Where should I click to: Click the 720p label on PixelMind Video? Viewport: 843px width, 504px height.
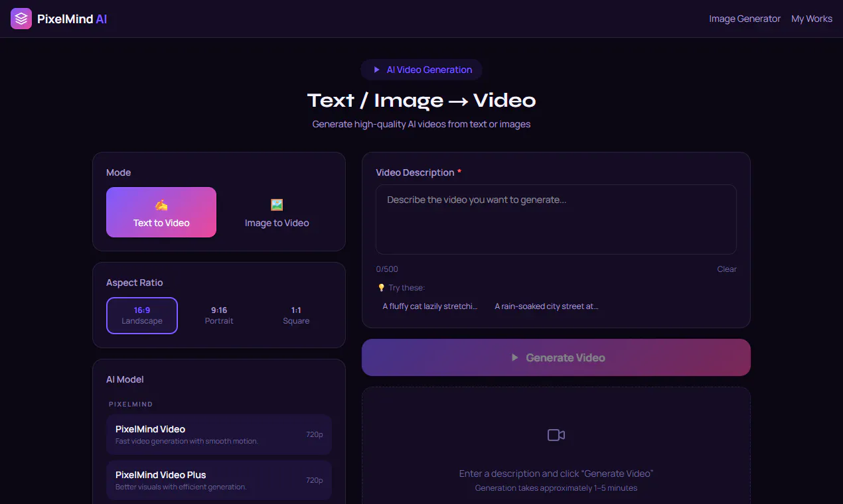[x=315, y=435]
